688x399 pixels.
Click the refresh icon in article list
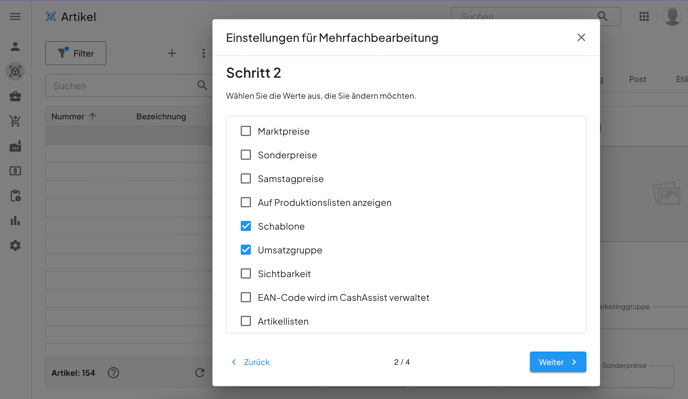tap(200, 373)
